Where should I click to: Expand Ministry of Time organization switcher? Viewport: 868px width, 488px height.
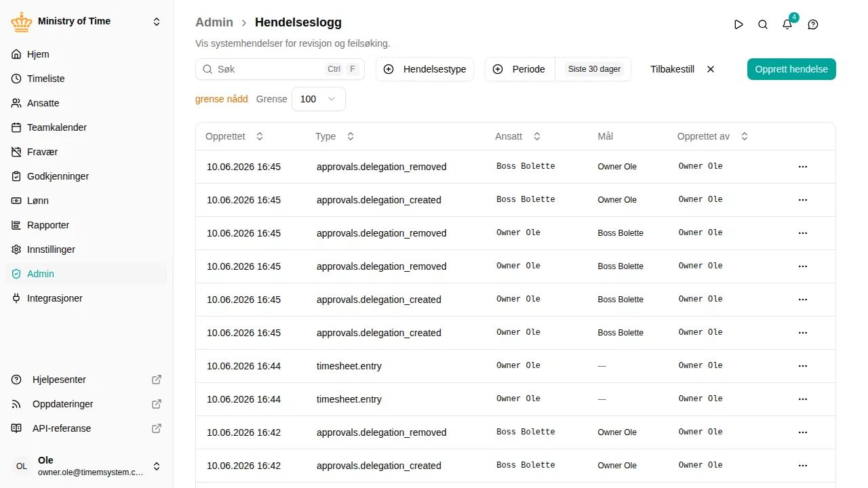pyautogui.click(x=157, y=22)
